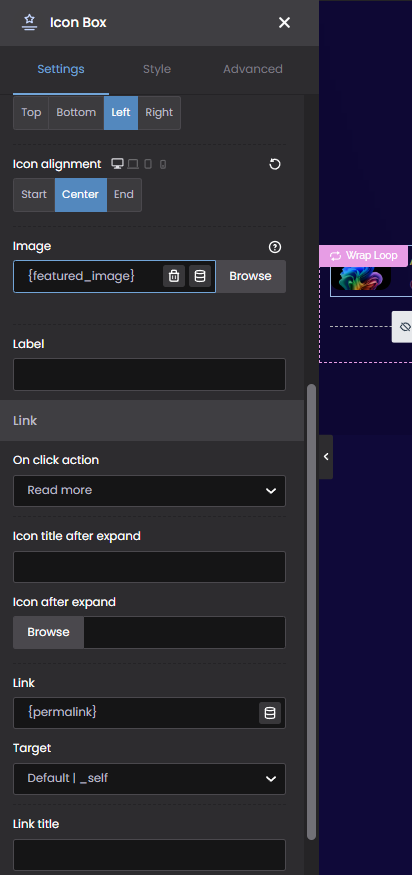Collapse the settings panel with arrow handle
This screenshot has width=412, height=875.
(326, 457)
